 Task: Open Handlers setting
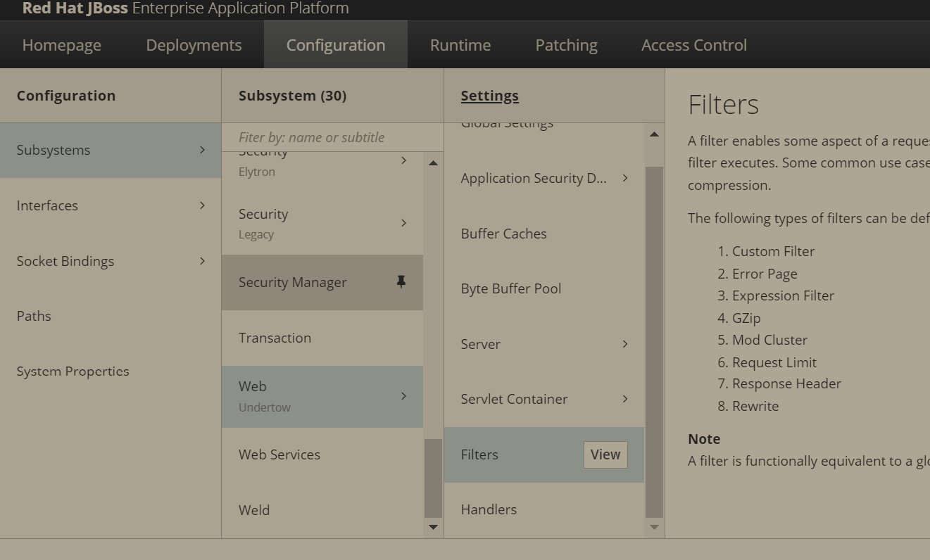click(x=544, y=509)
